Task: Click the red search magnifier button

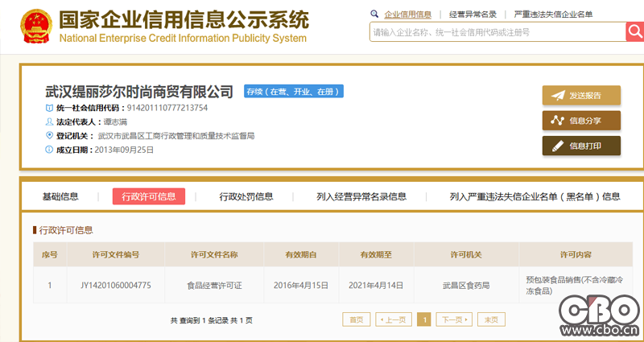Action: pos(635,31)
